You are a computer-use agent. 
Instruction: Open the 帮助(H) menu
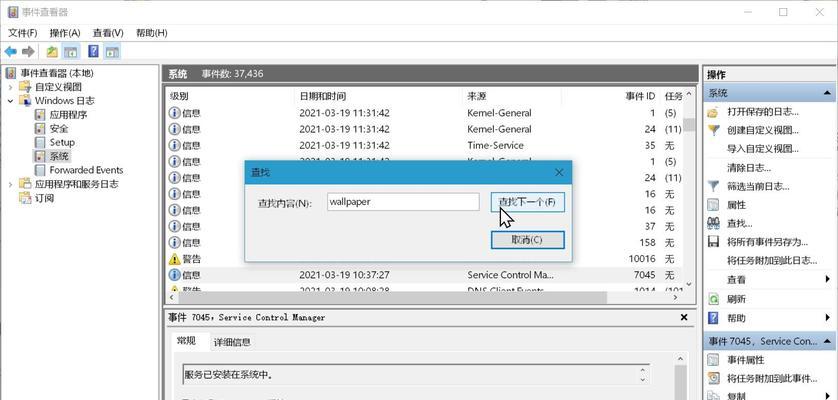coord(151,33)
